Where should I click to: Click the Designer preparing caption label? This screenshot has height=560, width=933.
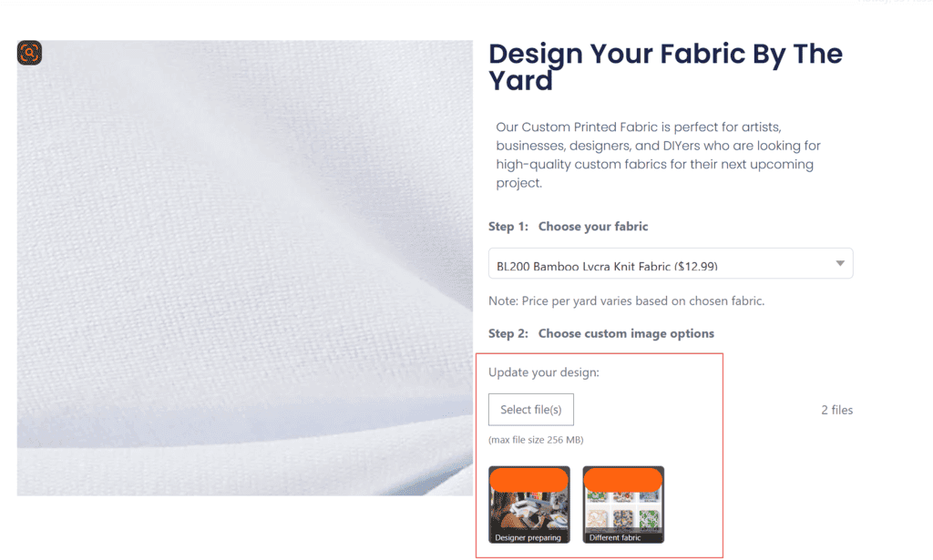click(x=528, y=537)
